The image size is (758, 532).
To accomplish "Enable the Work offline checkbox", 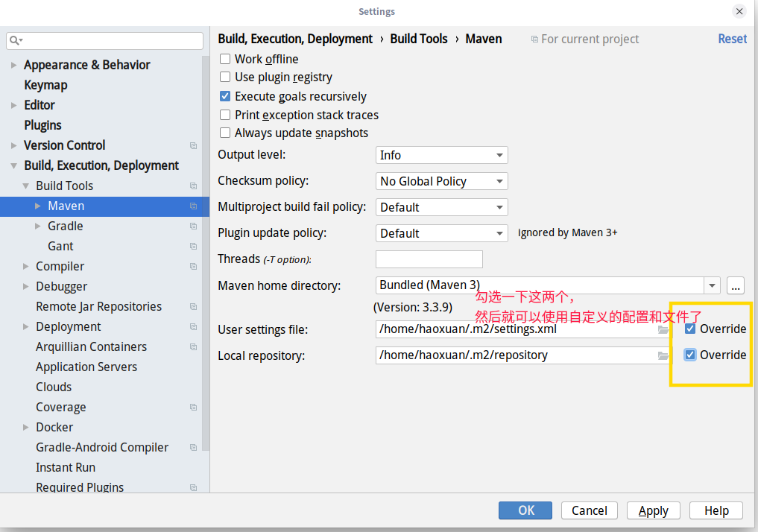I will (x=225, y=59).
